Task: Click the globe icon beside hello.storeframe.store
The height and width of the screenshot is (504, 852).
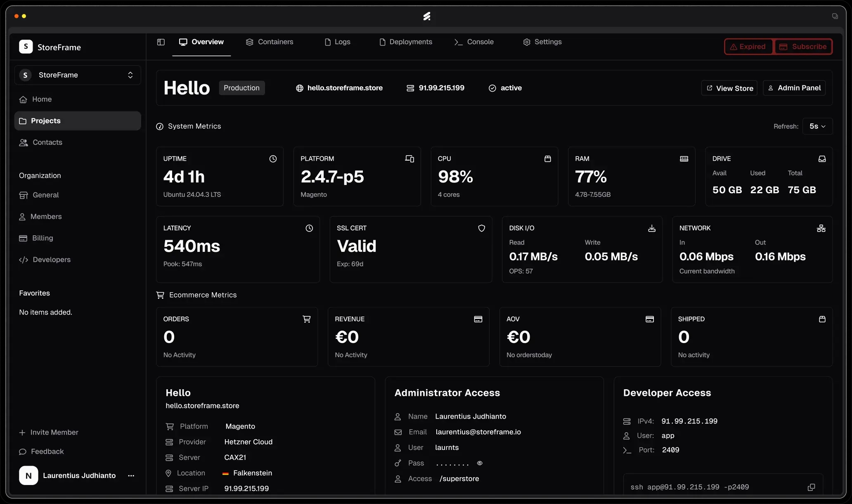Action: coord(300,88)
